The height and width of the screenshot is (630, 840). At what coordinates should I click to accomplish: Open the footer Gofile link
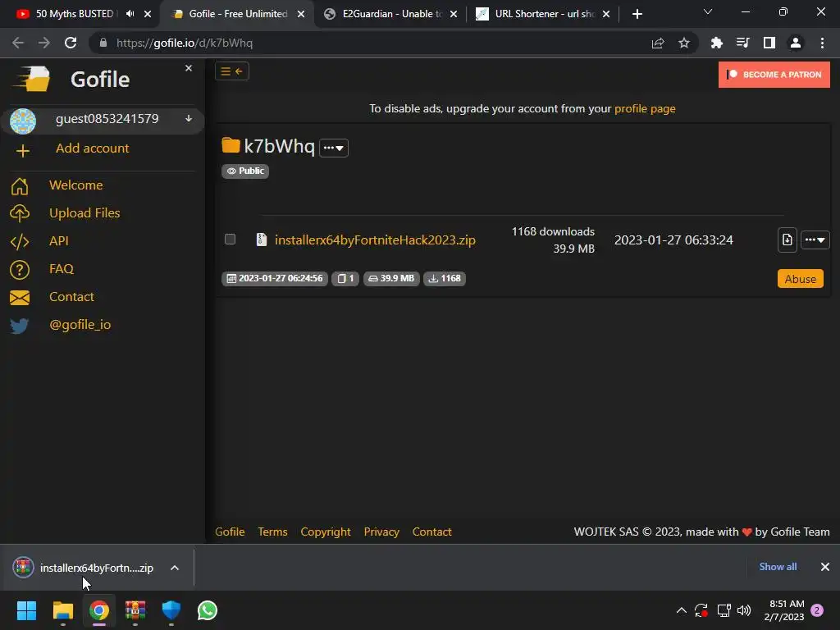click(230, 532)
